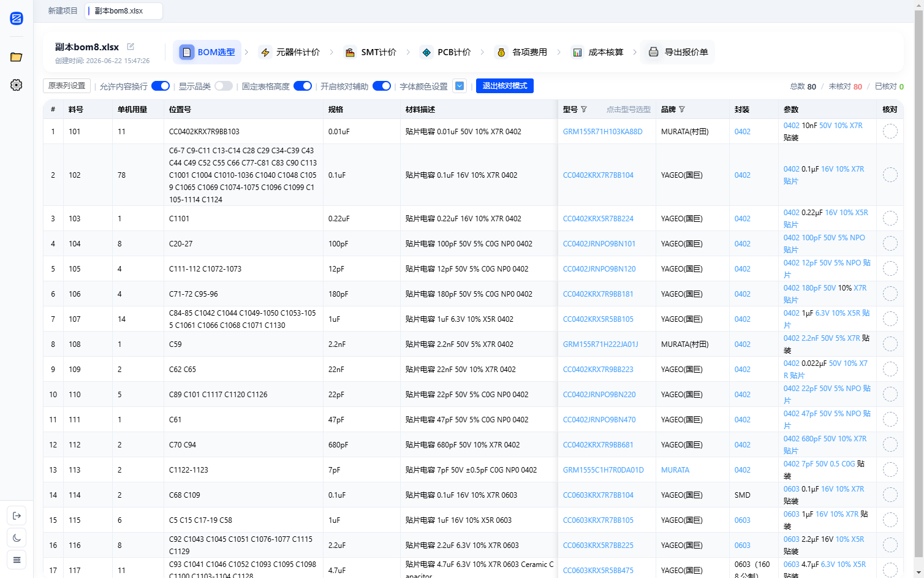Click the 各项费用 money bag icon
Screen dimensions: 924x578
501,52
